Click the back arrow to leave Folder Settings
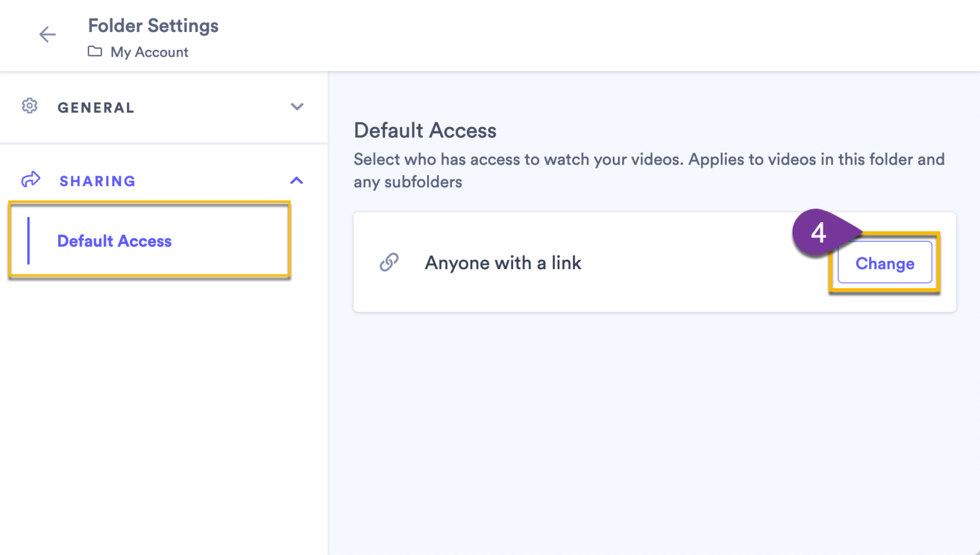 (x=47, y=34)
